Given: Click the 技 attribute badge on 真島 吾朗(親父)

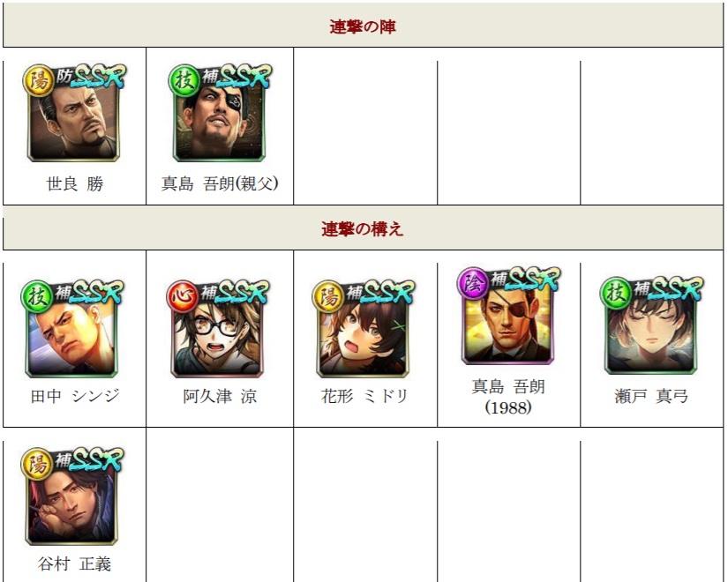Looking at the screenshot, I should point(184,80).
